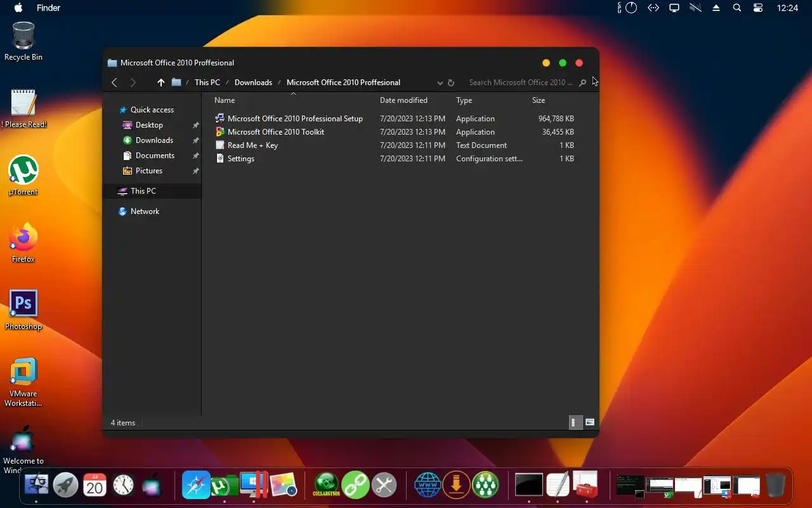This screenshot has width=812, height=508.
Task: Switch to details list view button
Action: pyautogui.click(x=575, y=422)
